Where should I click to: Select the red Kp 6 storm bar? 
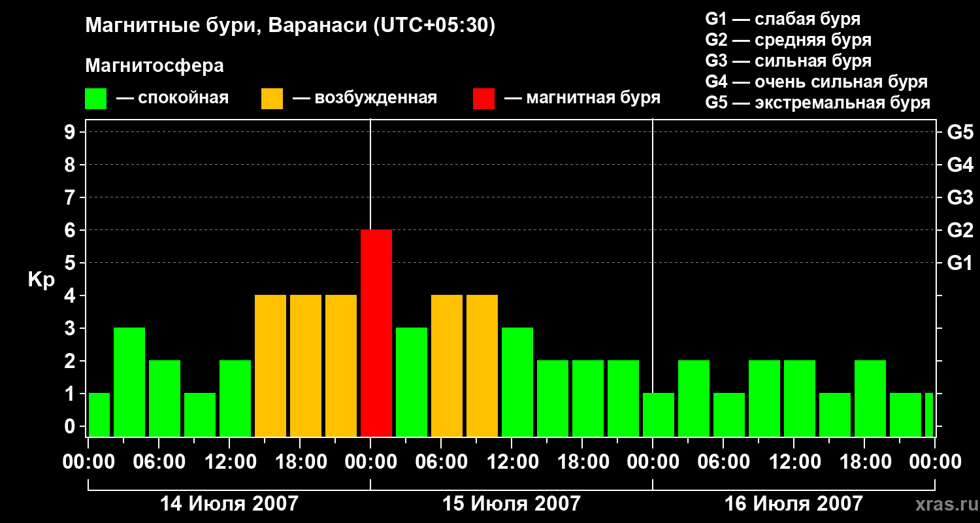pos(376,333)
